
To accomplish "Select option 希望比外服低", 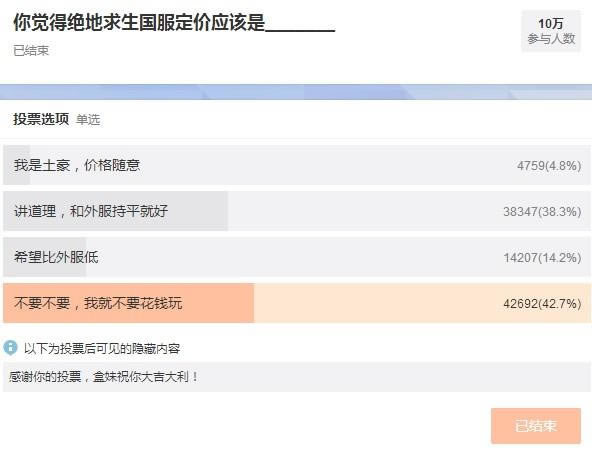I will pyautogui.click(x=297, y=257).
